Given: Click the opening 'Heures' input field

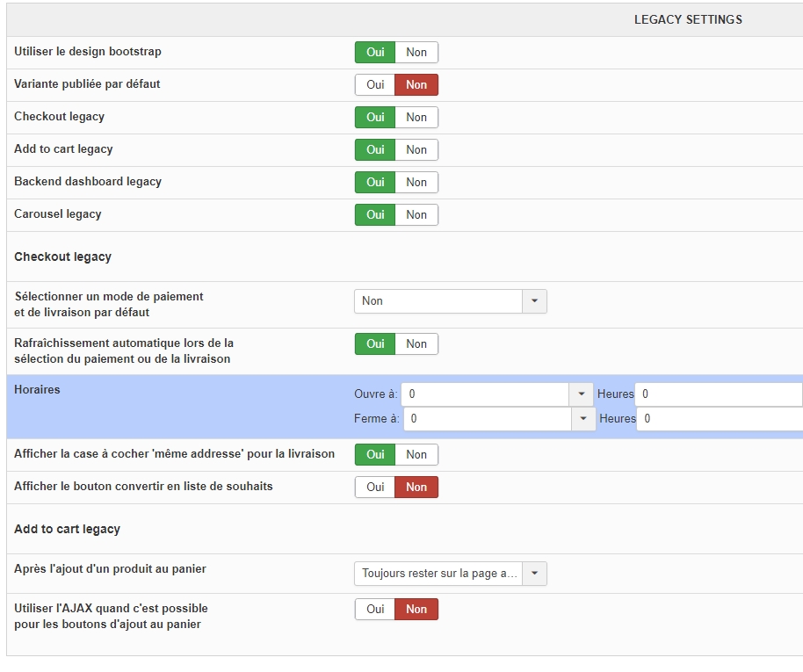Looking at the screenshot, I should 719,394.
